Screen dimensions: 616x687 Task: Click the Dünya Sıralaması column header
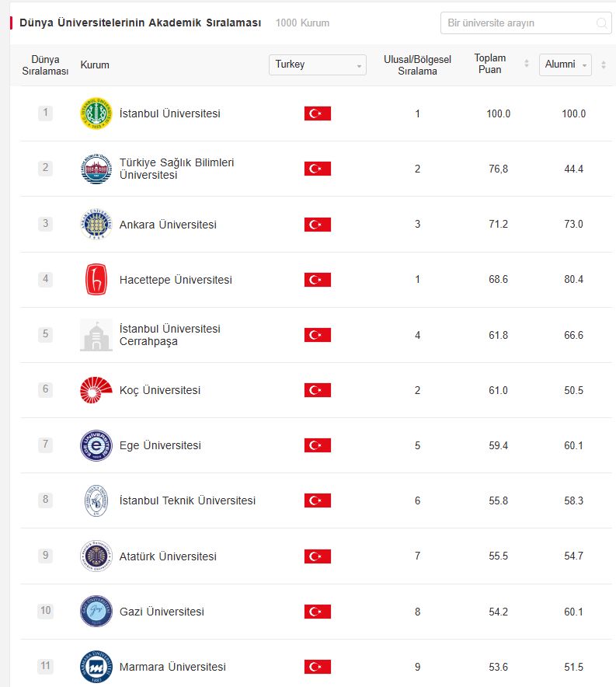point(45,65)
